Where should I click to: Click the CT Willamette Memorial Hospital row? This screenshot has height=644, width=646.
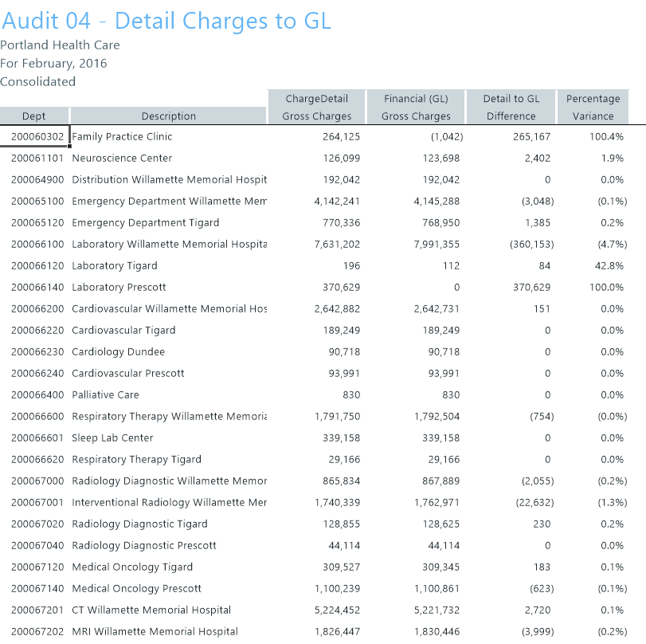pos(151,611)
